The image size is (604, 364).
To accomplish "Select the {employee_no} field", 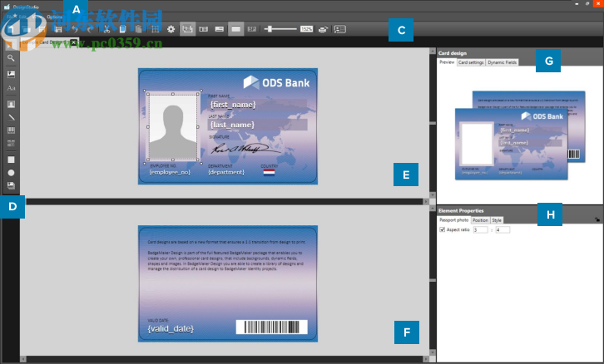I will [170, 172].
